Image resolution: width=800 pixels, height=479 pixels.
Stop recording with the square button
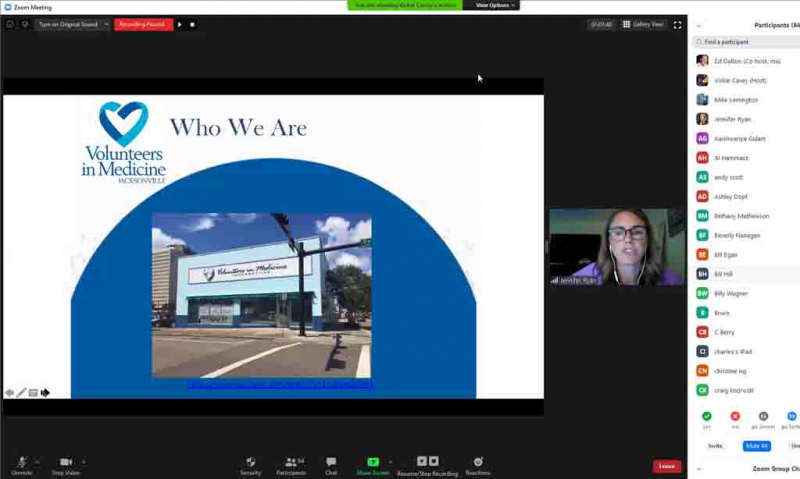pyautogui.click(x=192, y=24)
